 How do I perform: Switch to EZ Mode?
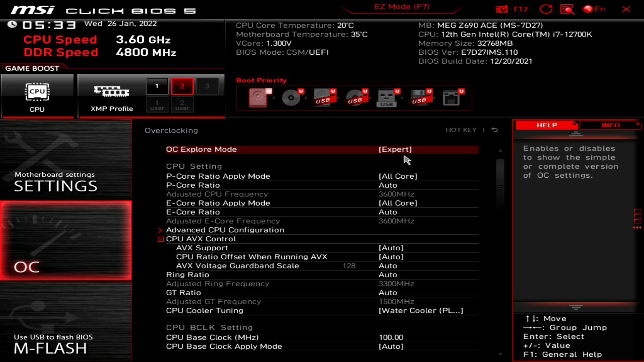401,6
